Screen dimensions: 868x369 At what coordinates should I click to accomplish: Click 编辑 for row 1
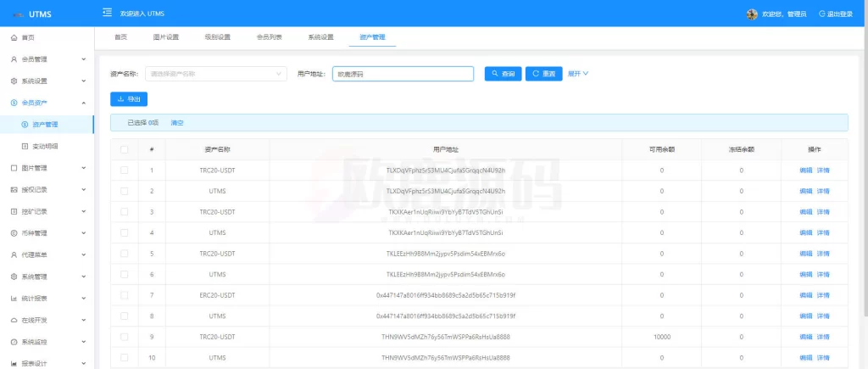[x=806, y=171]
